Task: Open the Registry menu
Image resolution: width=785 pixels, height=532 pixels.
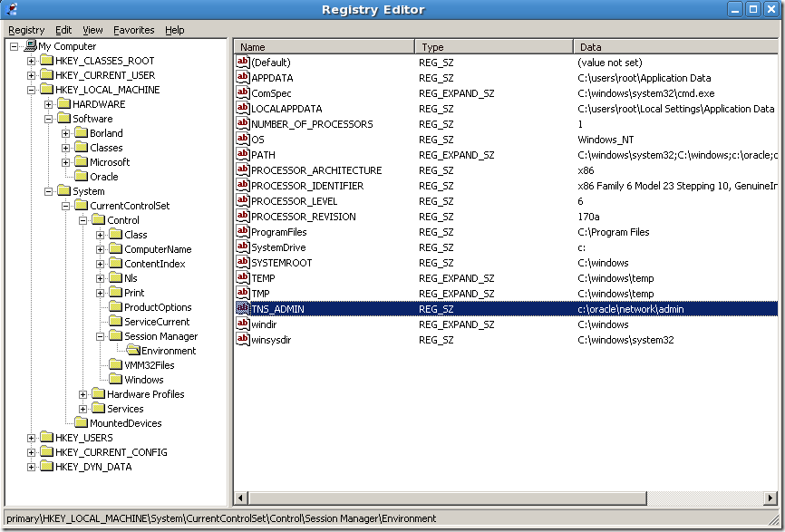Action: tap(26, 30)
